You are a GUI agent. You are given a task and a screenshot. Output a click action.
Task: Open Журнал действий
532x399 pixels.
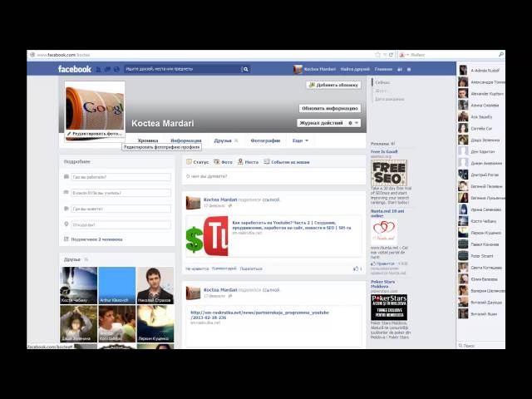pyautogui.click(x=321, y=123)
